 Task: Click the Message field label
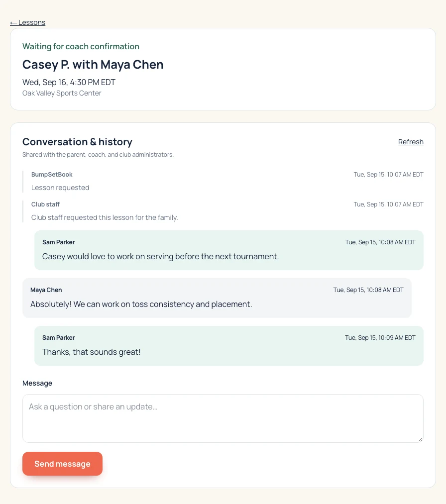pos(37,383)
